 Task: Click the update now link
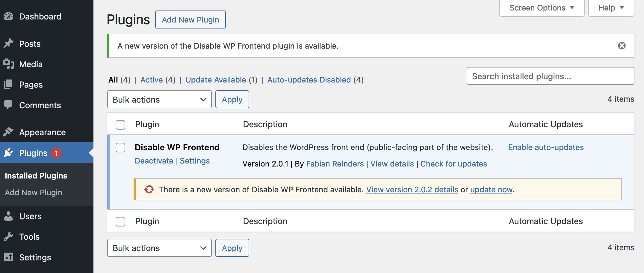click(491, 190)
